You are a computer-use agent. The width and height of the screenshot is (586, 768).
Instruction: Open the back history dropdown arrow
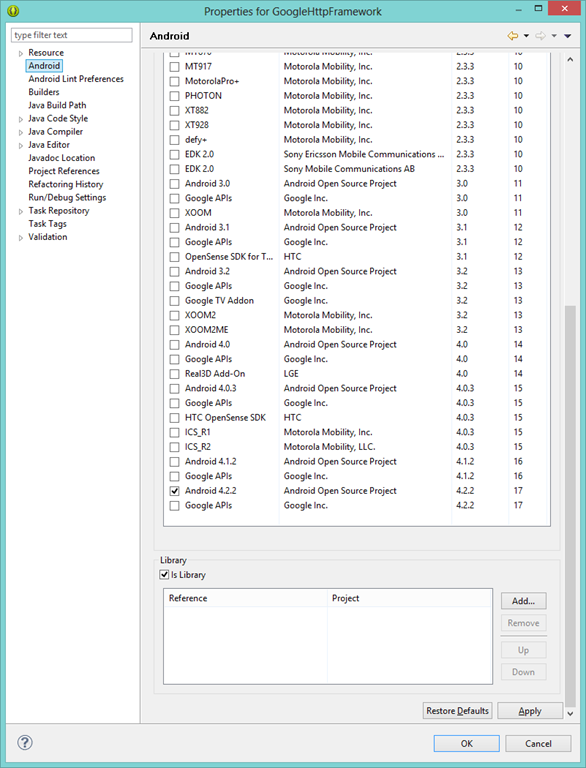526,36
